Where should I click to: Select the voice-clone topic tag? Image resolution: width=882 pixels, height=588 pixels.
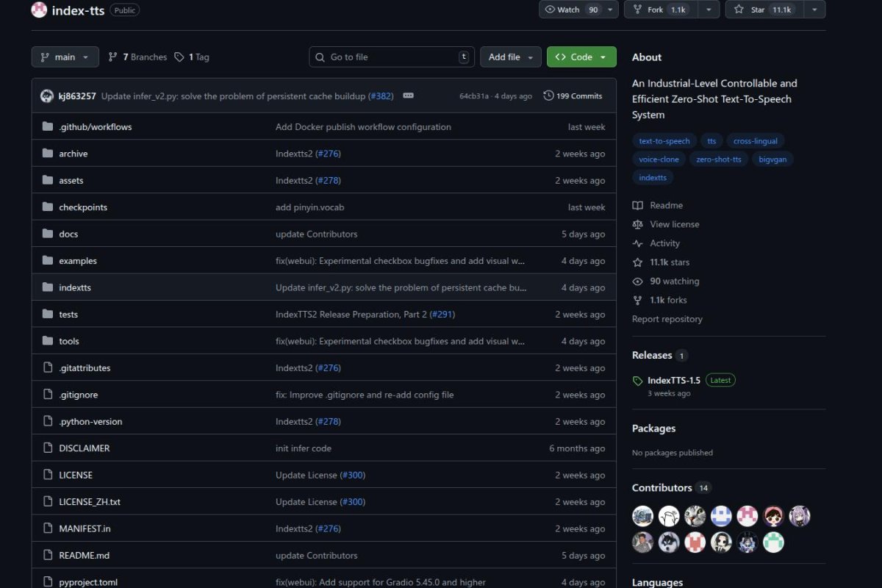click(658, 159)
